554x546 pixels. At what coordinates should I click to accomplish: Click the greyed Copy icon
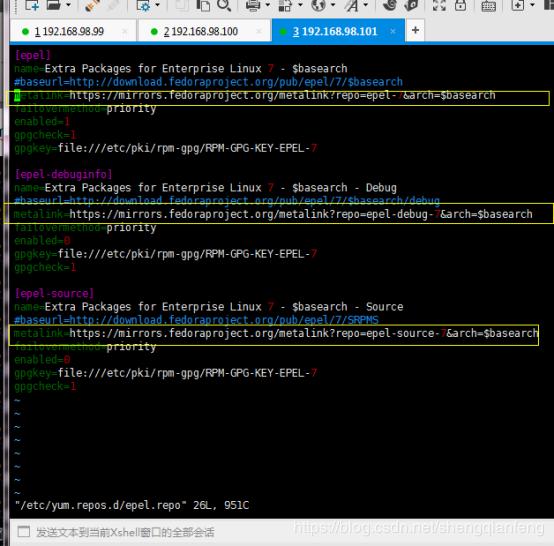(x=183, y=5)
